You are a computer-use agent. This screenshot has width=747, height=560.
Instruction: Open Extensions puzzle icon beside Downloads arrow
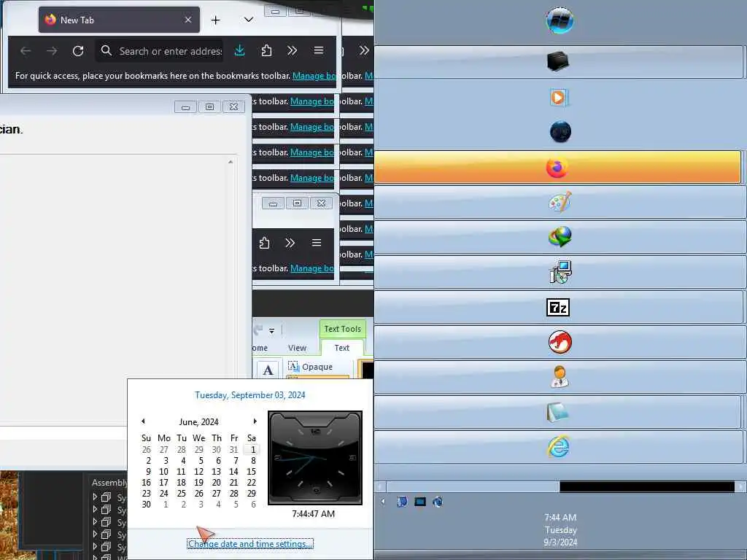pos(266,50)
